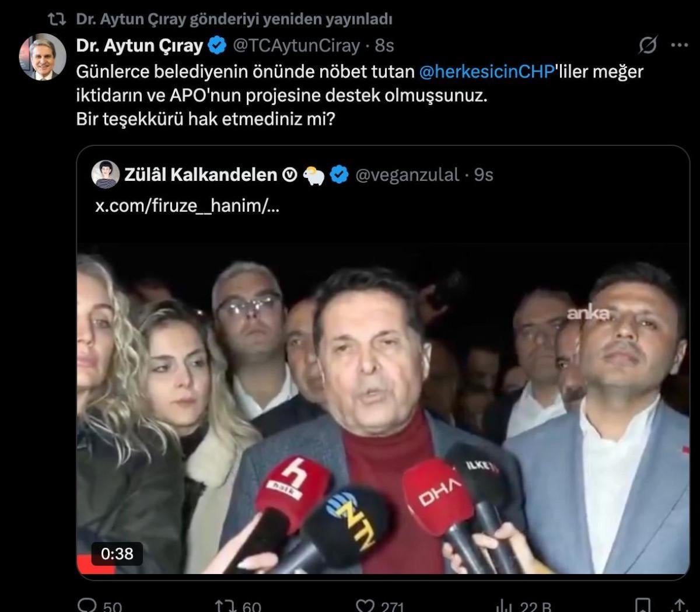The image size is (700, 612).
Task: Click the Zülâl Kalkandelen display name
Action: [x=201, y=174]
